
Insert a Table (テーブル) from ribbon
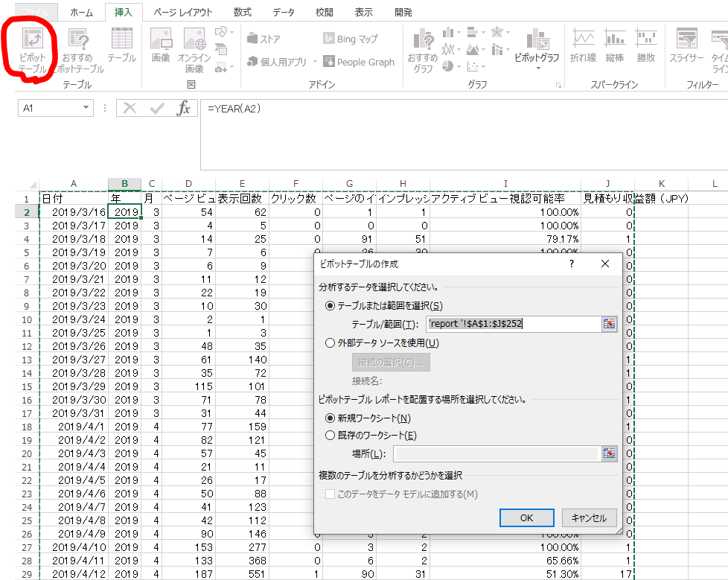(x=121, y=45)
